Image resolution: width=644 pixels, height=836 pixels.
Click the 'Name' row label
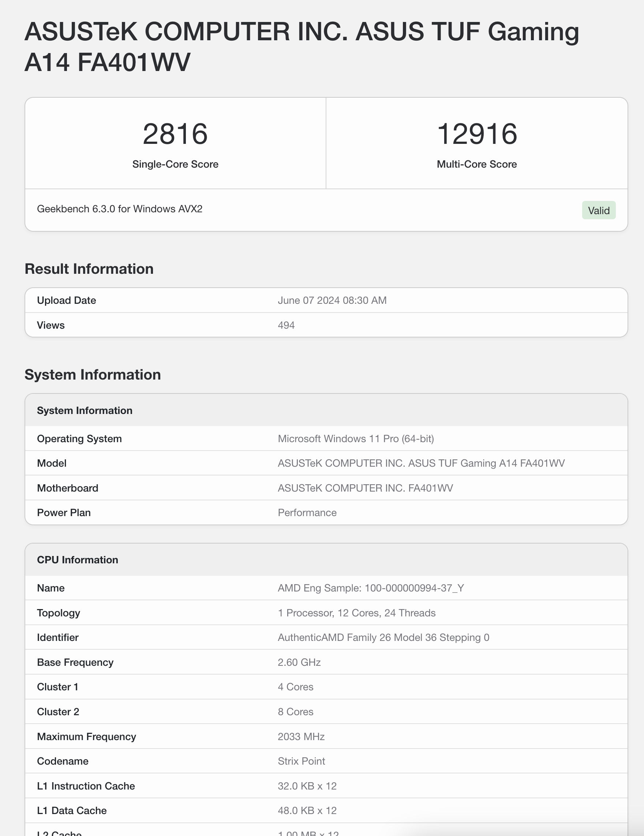coord(51,588)
